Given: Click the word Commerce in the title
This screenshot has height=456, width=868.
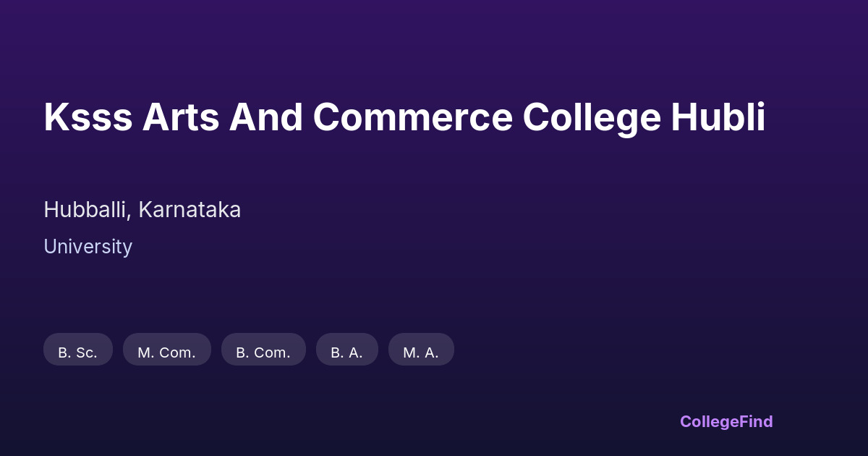Looking at the screenshot, I should click(x=412, y=117).
